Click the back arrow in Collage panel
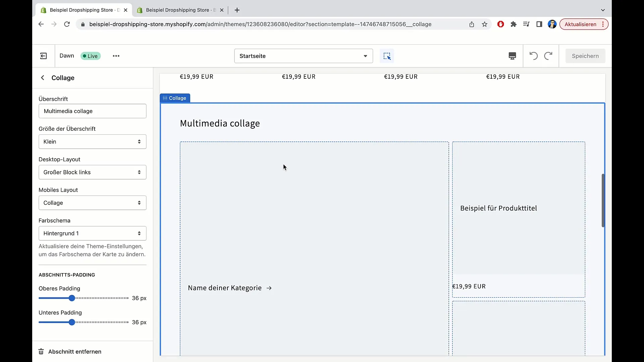 click(x=43, y=78)
